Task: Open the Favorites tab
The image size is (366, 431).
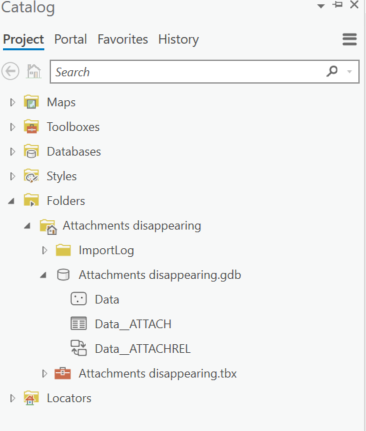Action: click(x=123, y=39)
